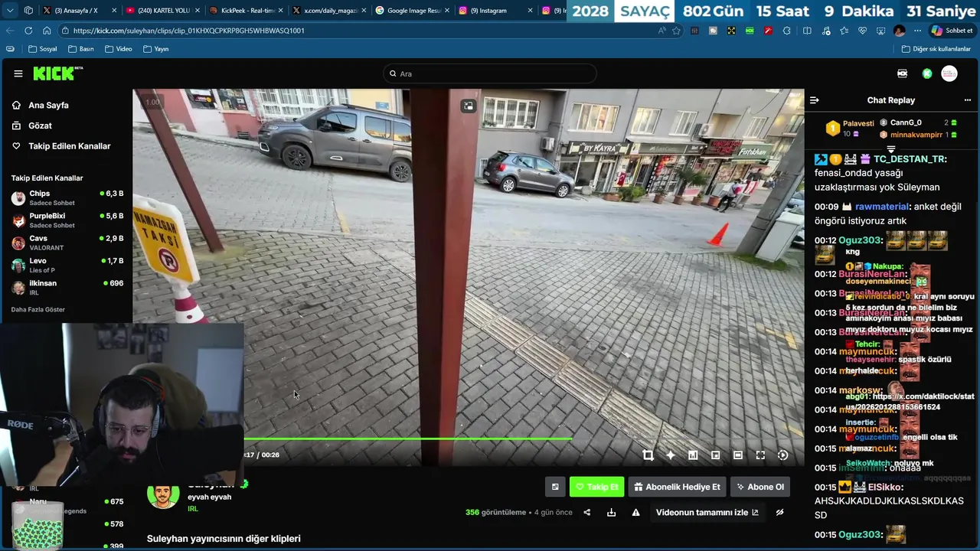Reload the page with the refresh icon
This screenshot has height=551, width=980.
pyautogui.click(x=28, y=31)
